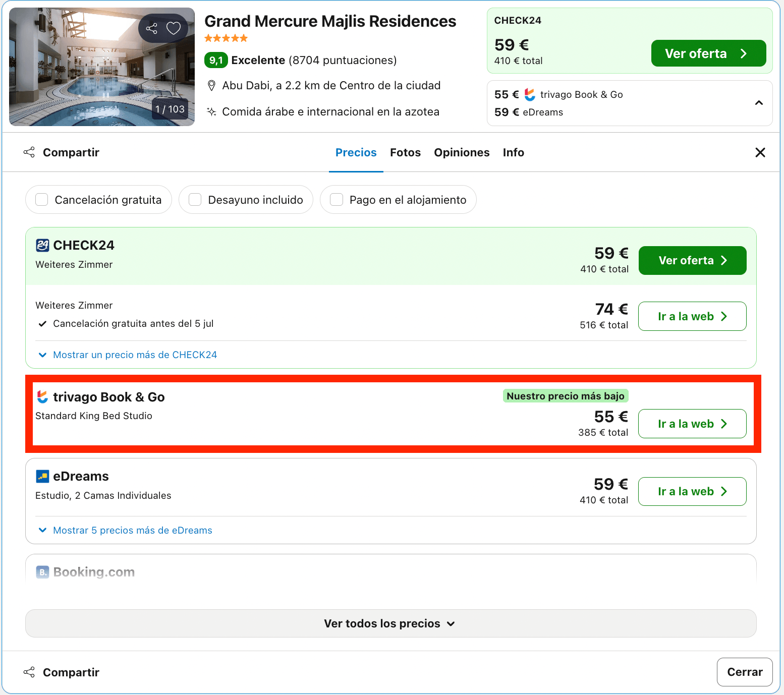Image resolution: width=784 pixels, height=695 pixels.
Task: Click the Cerrar button
Action: 745,672
